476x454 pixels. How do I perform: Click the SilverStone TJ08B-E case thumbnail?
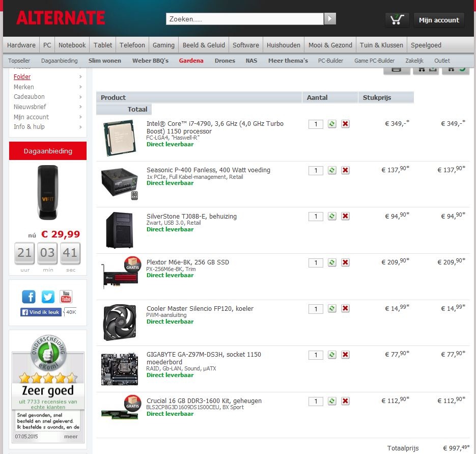[x=119, y=230]
